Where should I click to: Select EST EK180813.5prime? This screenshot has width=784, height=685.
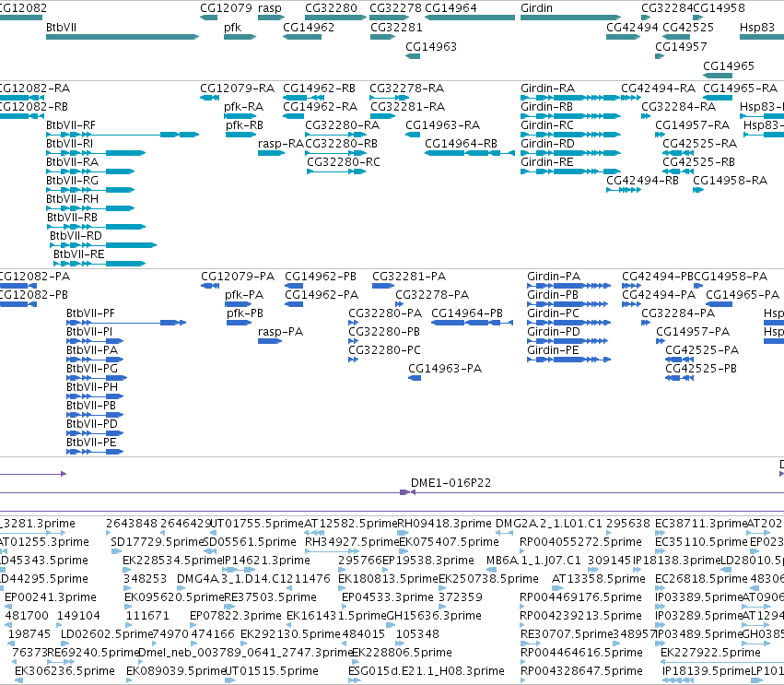point(388,579)
